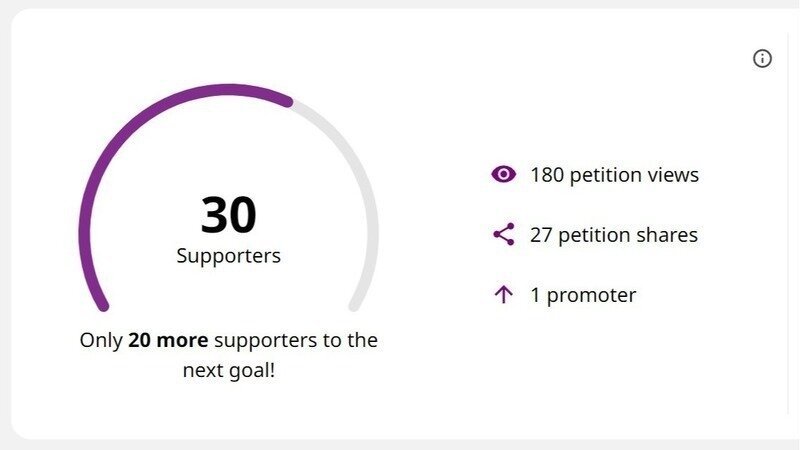The image size is (800, 450).
Task: Click the "next goal!" text line
Action: (x=229, y=369)
